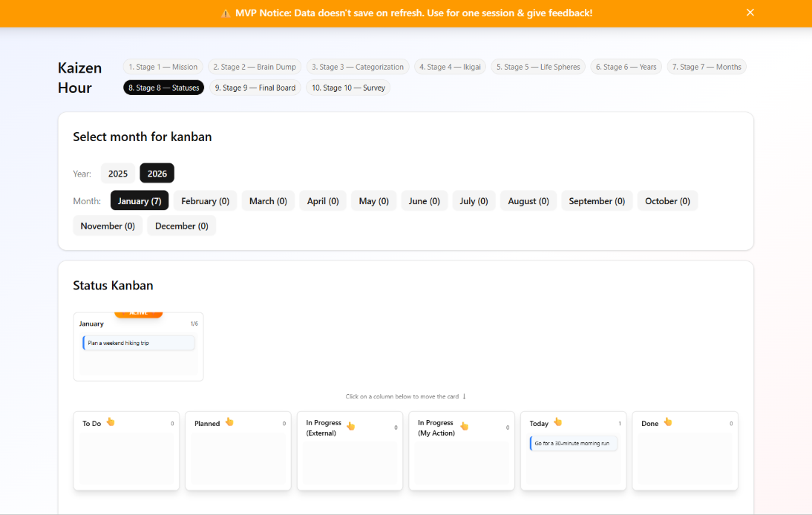Viewport: 812px width, 515px height.
Task: Select December as the kanban month
Action: coord(181,226)
